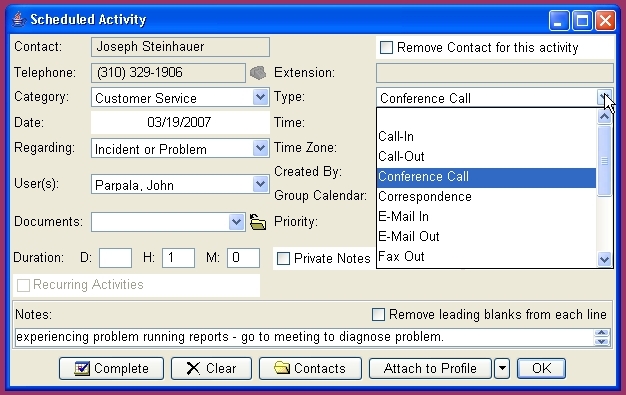Open Contacts button
The height and width of the screenshot is (395, 626).
click(x=310, y=368)
